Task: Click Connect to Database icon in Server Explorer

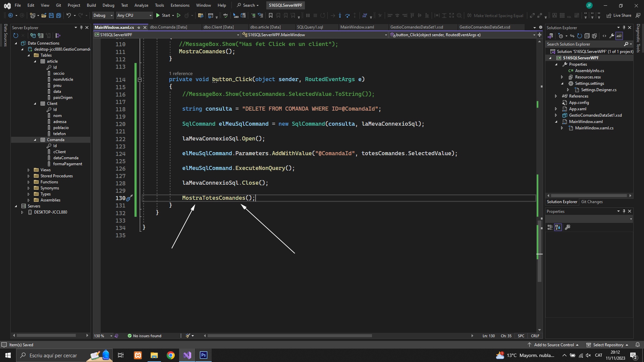Action: [33, 36]
